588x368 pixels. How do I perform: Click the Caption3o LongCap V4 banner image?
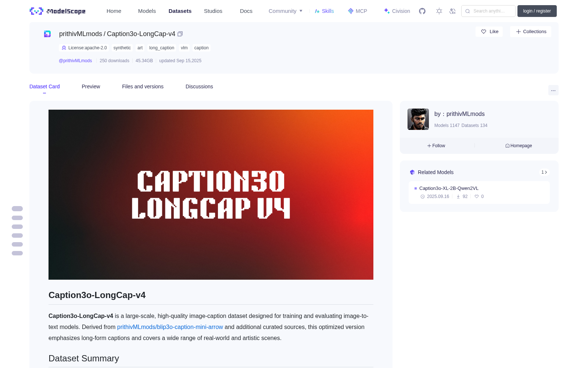(x=211, y=195)
